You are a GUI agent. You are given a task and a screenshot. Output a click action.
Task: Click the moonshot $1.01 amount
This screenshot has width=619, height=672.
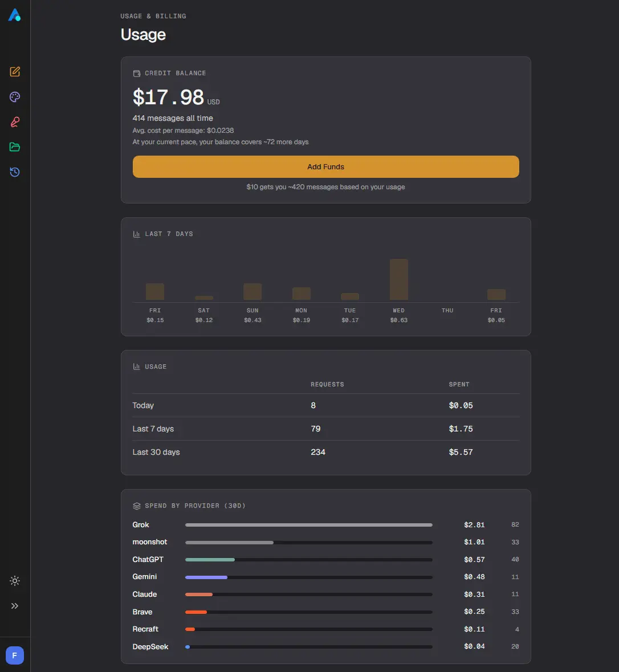474,541
